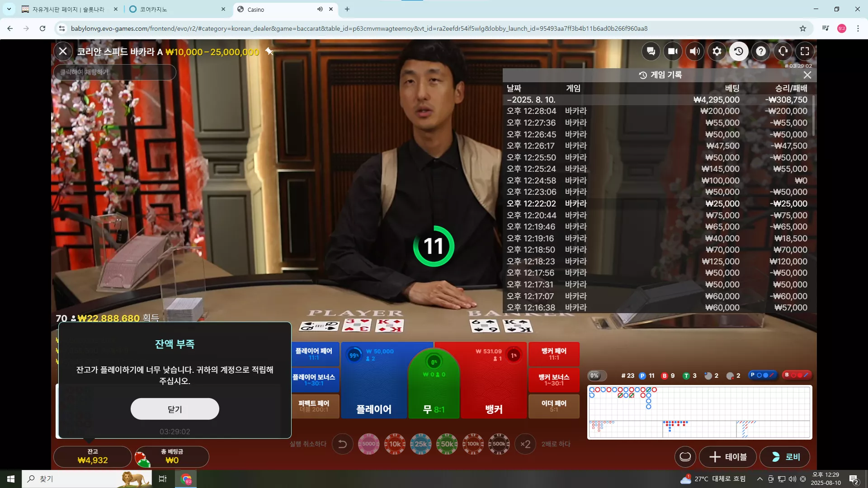
Task: Bet on 뱅커 페어 11:1
Action: (x=554, y=354)
